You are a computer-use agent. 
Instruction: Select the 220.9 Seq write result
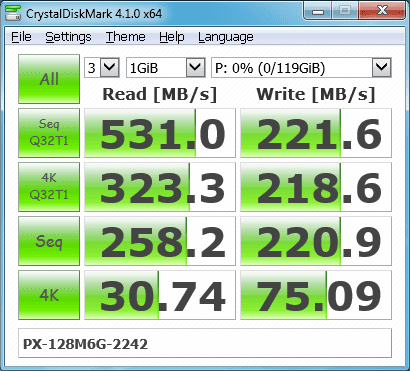point(316,241)
